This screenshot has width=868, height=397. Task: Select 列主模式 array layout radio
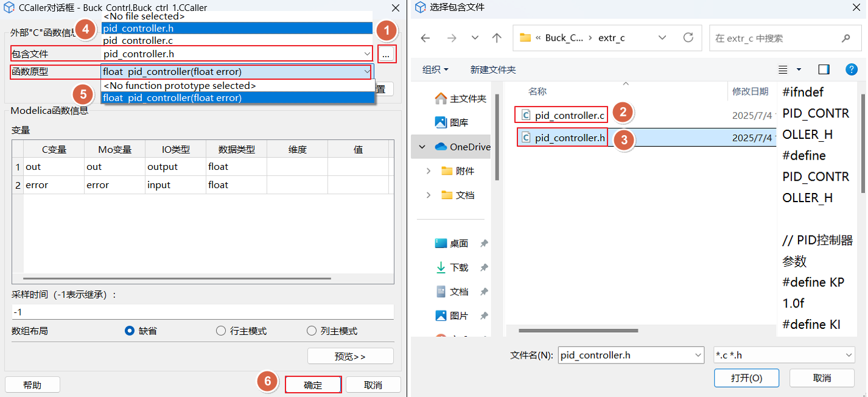[312, 331]
